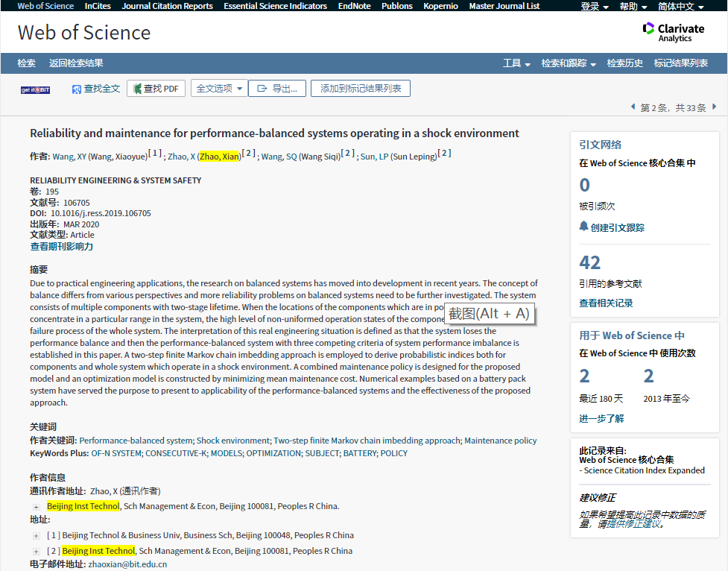The height and width of the screenshot is (571, 728).
Task: Click author link Wang, SQ
Action: click(279, 157)
